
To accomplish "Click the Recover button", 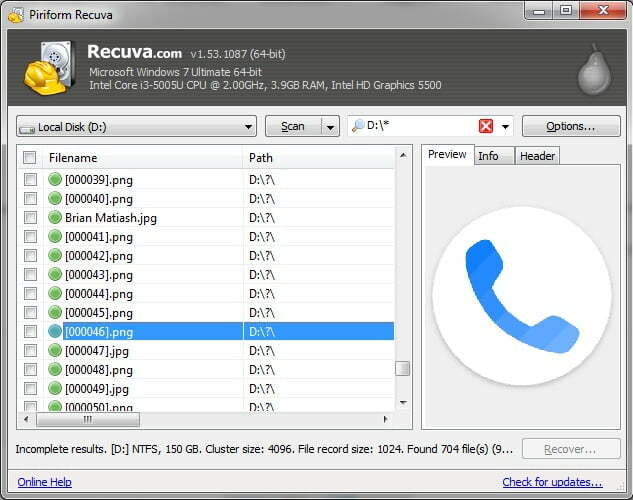I will [571, 449].
